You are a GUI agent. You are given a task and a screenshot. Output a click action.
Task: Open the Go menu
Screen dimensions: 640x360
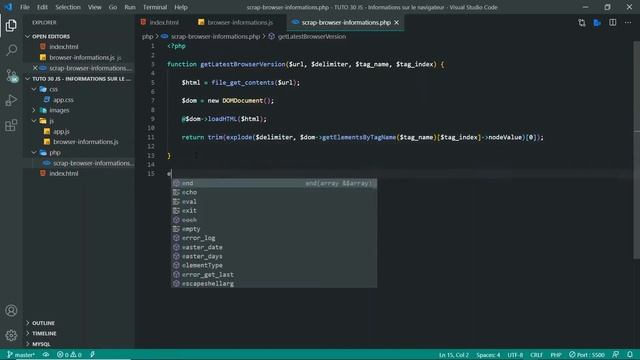point(113,7)
